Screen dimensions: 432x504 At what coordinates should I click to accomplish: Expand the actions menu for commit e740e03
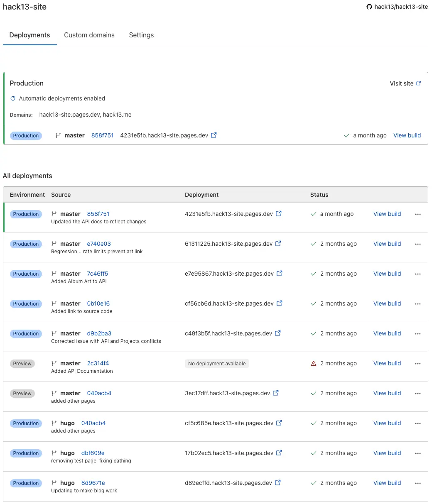coord(418,244)
